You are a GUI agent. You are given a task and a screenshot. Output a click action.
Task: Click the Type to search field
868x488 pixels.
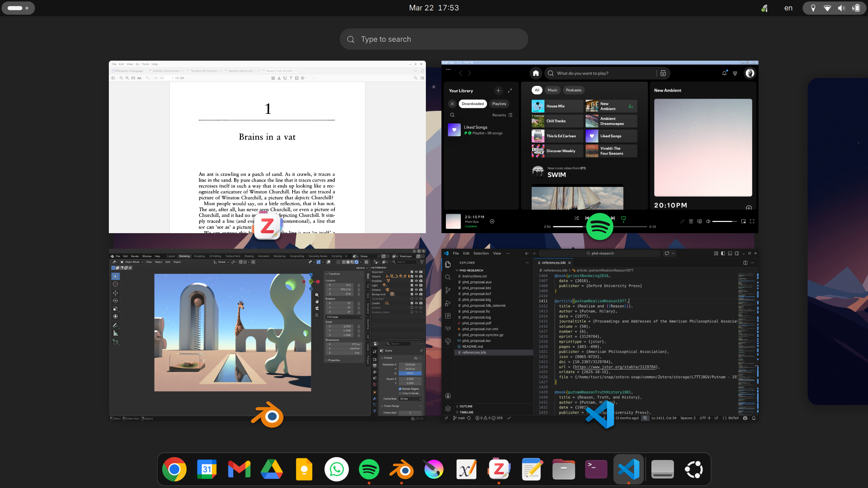[434, 39]
